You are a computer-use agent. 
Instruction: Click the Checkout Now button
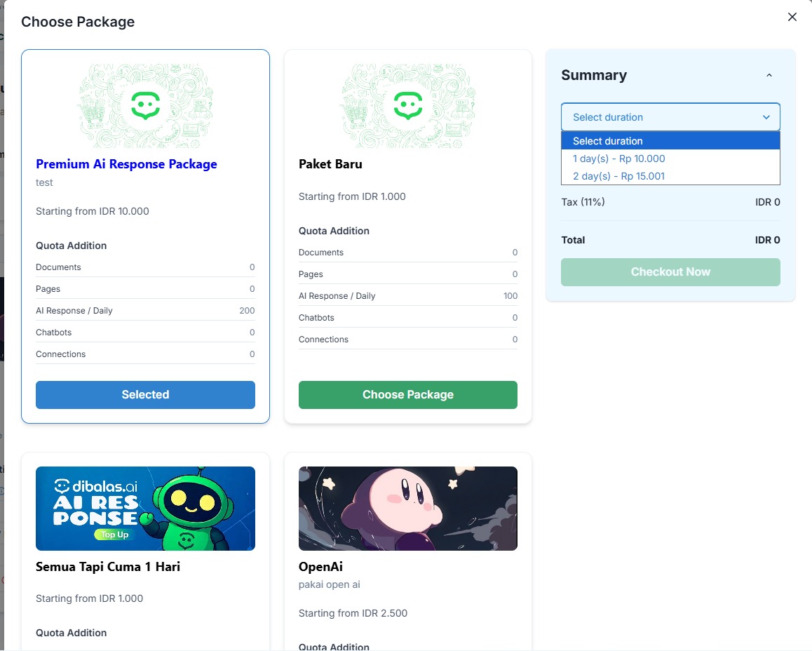point(670,271)
